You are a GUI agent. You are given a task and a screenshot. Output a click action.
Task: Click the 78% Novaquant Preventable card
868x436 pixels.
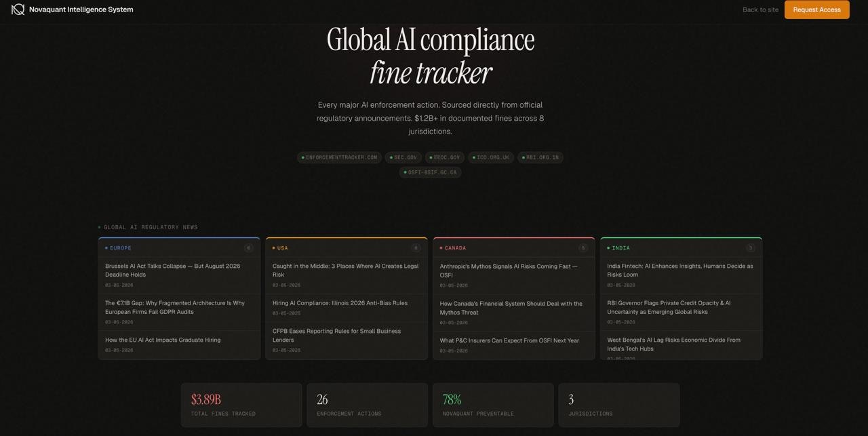493,405
